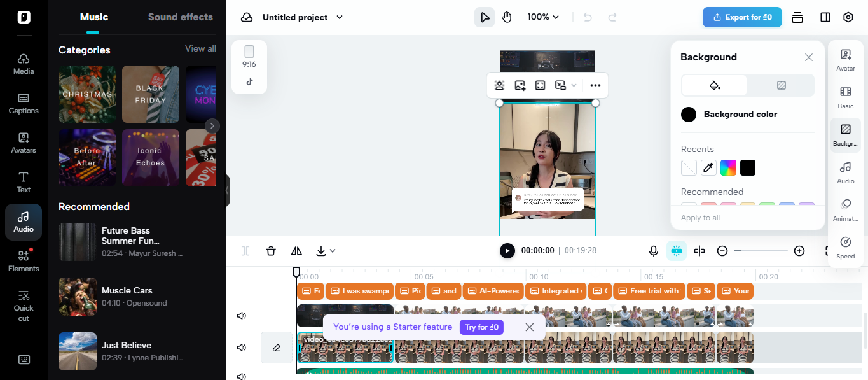The width and height of the screenshot is (868, 380).
Task: Open the Elements panel
Action: pos(24,260)
